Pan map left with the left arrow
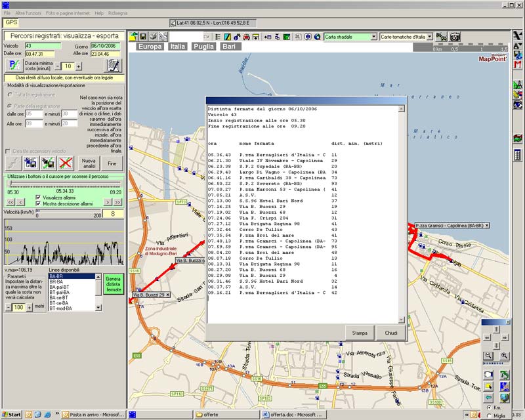Image resolution: width=525 pixels, height=420 pixels. tap(488, 337)
